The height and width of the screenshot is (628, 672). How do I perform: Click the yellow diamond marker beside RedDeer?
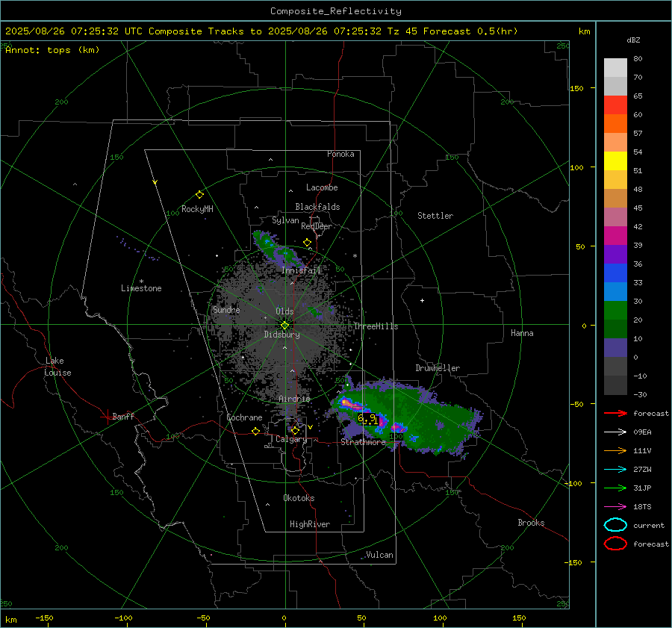pyautogui.click(x=307, y=243)
